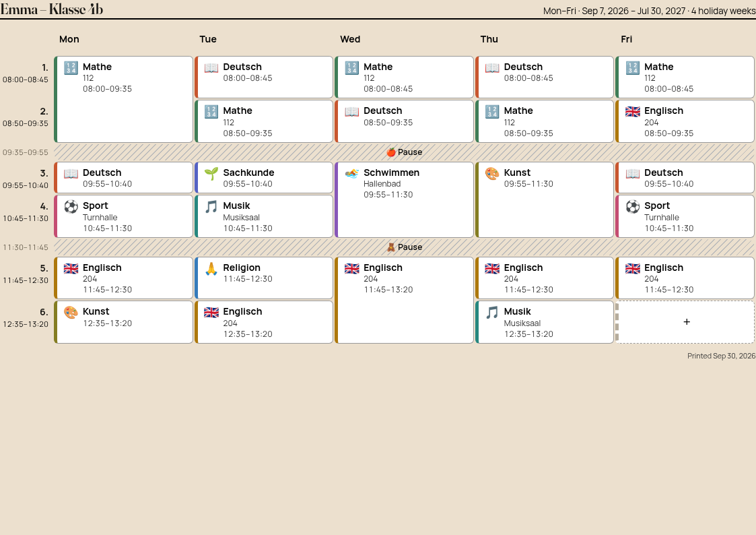This screenshot has height=535, width=756.
Task: Click the 09:35–09:55 break time label
Action: click(x=26, y=152)
